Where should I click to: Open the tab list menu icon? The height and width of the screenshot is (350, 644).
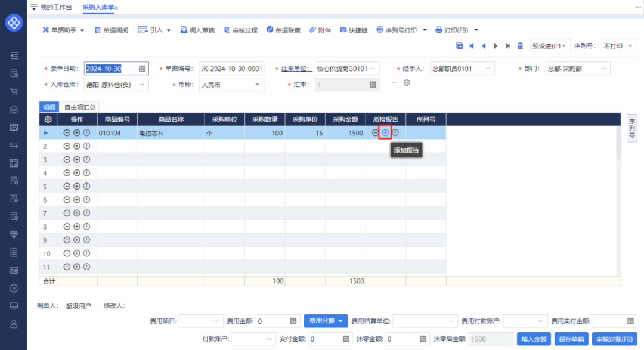(33, 7)
